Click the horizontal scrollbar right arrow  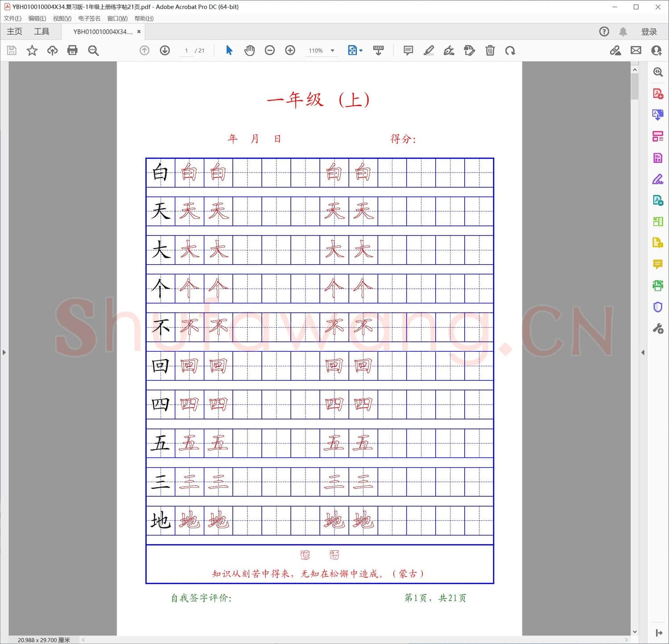626,640
